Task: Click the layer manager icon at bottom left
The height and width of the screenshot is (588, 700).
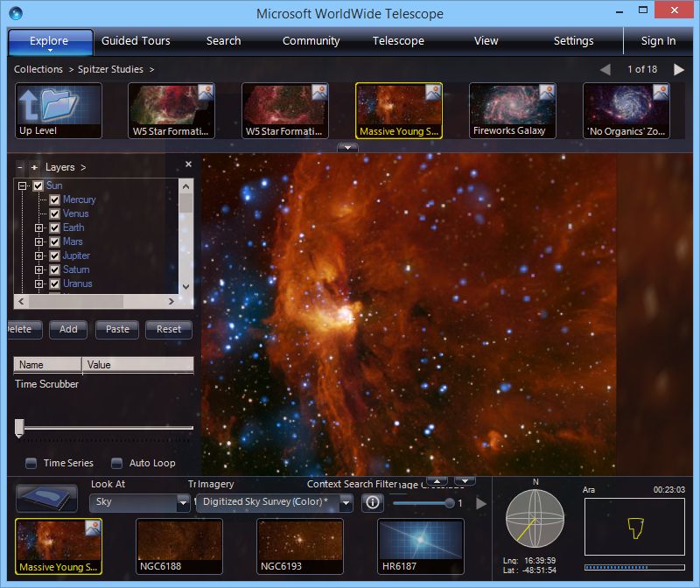Action: [47, 500]
